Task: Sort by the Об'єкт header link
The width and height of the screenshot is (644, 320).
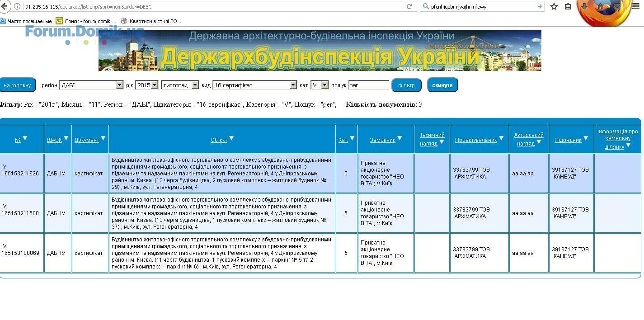Action: [219, 140]
